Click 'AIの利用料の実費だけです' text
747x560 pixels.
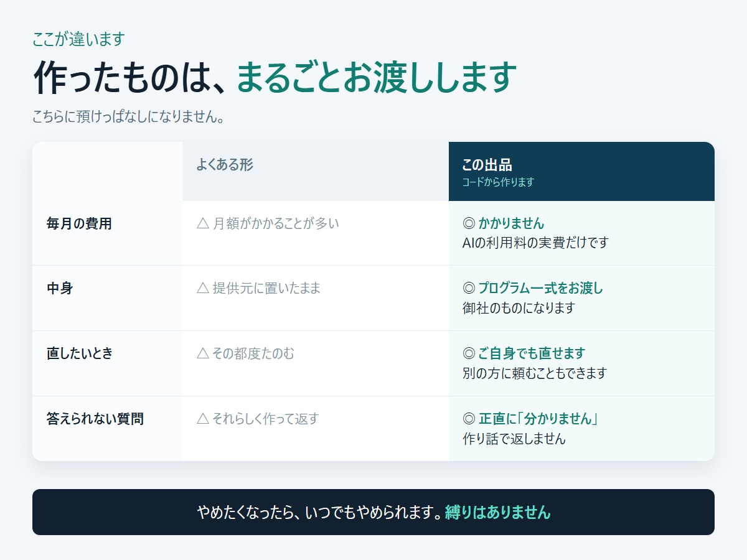pyautogui.click(x=535, y=243)
